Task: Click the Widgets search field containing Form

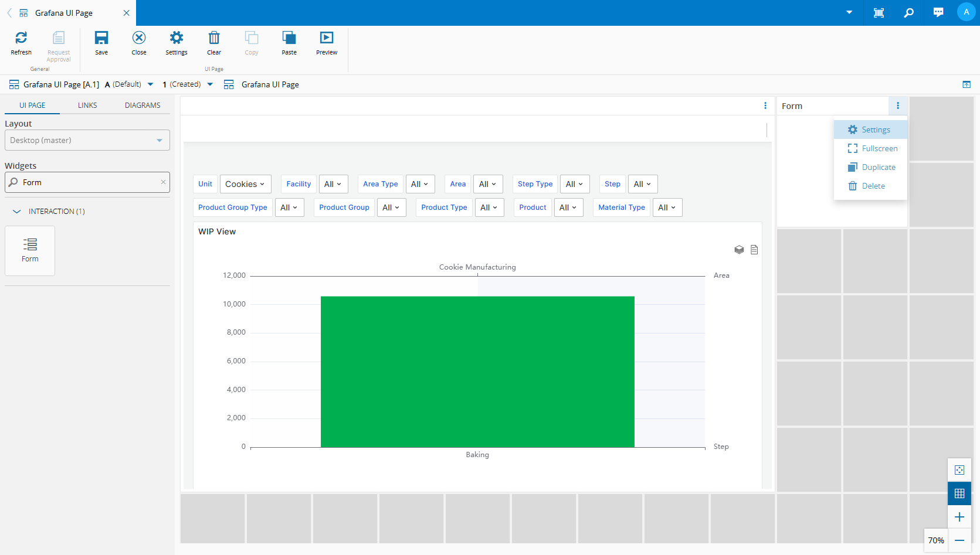Action: [87, 183]
